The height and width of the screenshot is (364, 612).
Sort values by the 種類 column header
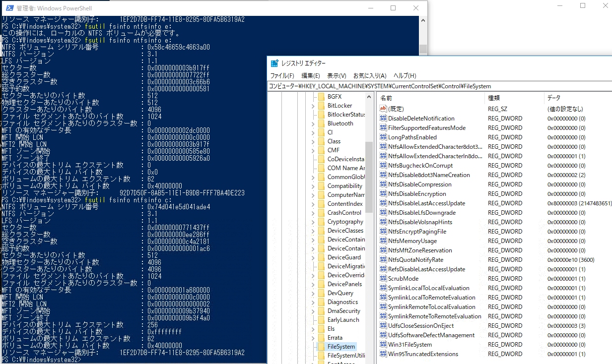point(514,98)
